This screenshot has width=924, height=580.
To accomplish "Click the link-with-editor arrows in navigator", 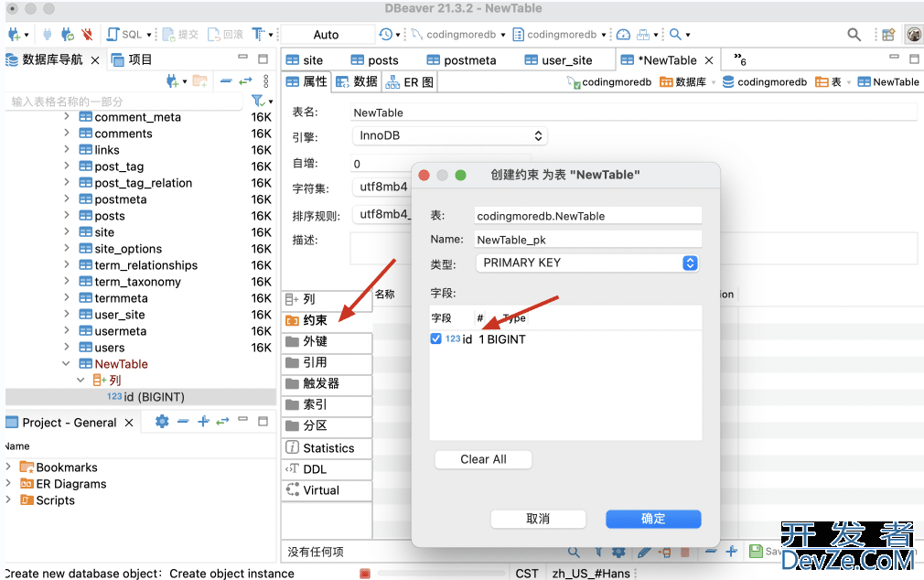I will point(245,81).
